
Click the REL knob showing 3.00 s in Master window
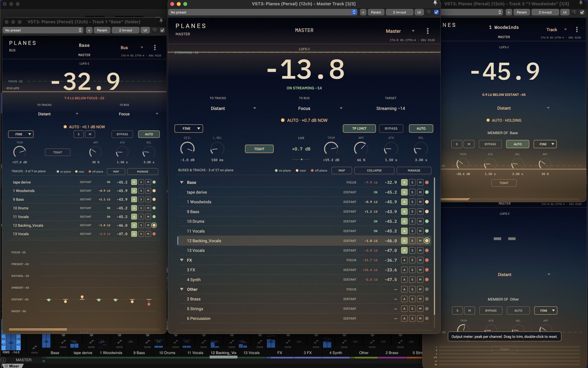tap(421, 149)
